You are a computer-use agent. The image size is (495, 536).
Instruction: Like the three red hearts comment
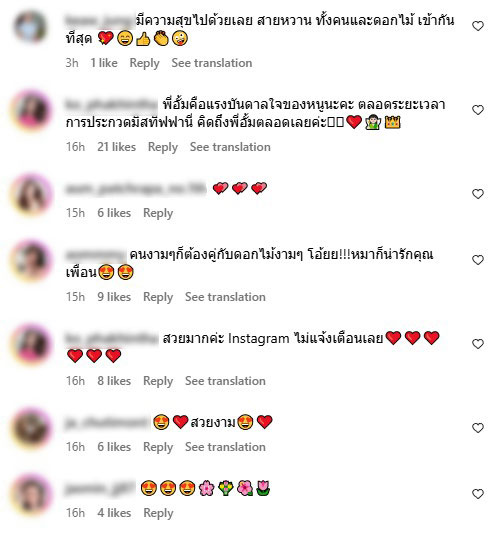coord(478,194)
